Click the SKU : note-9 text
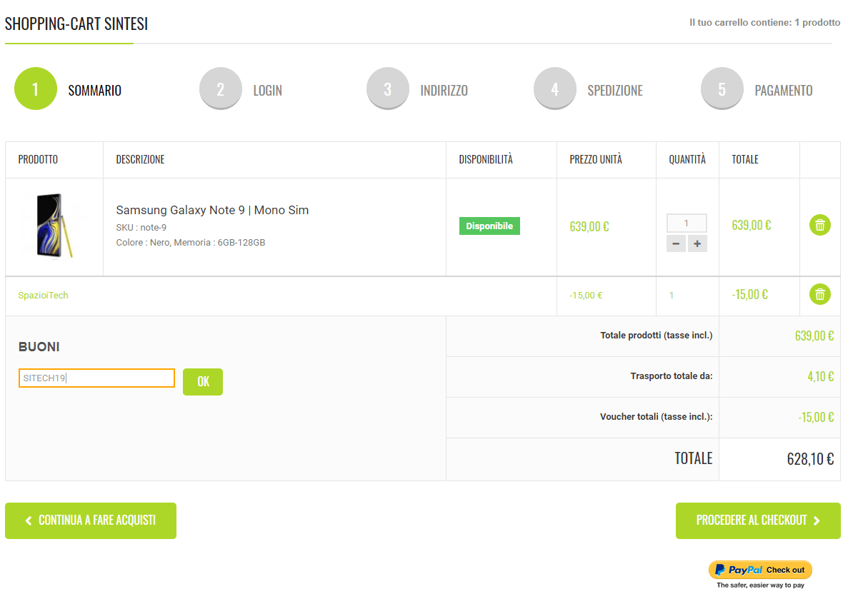Screen dimensions: 868x594 (x=141, y=227)
